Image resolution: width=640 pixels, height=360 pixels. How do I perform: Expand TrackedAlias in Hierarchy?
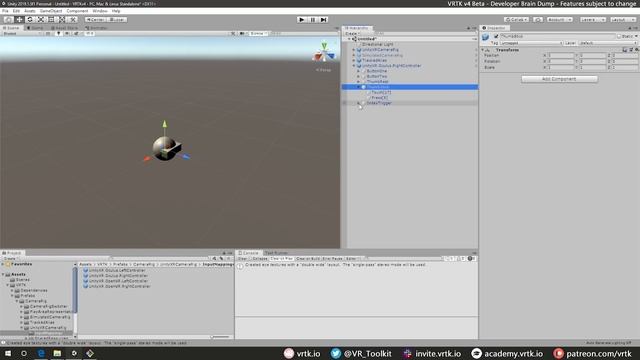coord(354,60)
